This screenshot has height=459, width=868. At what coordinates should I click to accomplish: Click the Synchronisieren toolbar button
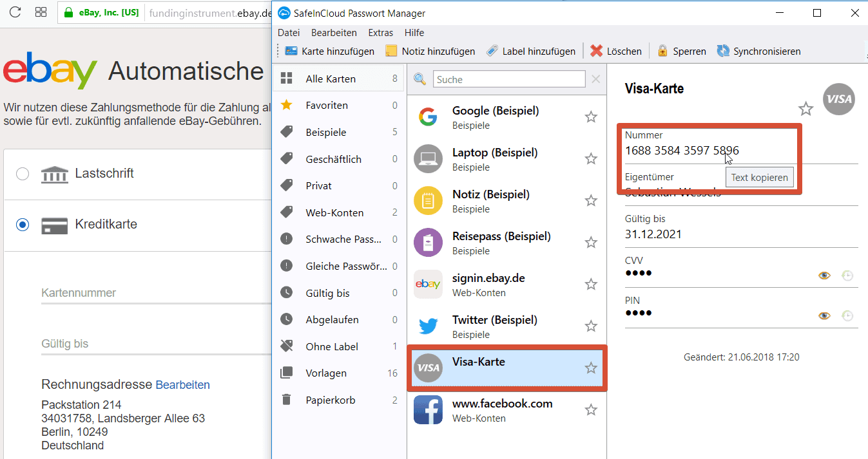(758, 51)
